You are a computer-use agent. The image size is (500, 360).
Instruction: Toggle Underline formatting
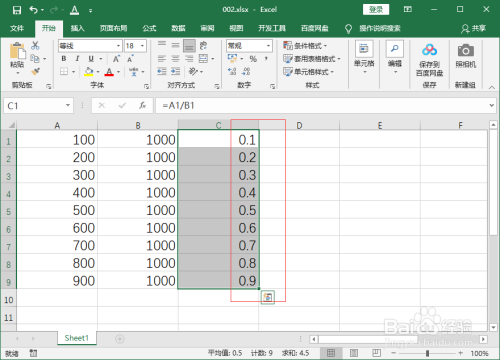tap(91, 59)
